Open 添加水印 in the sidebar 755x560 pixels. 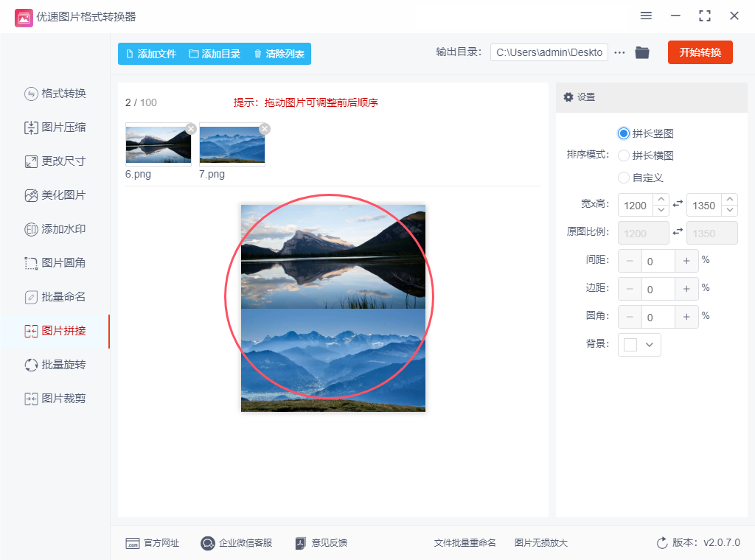pyautogui.click(x=55, y=229)
